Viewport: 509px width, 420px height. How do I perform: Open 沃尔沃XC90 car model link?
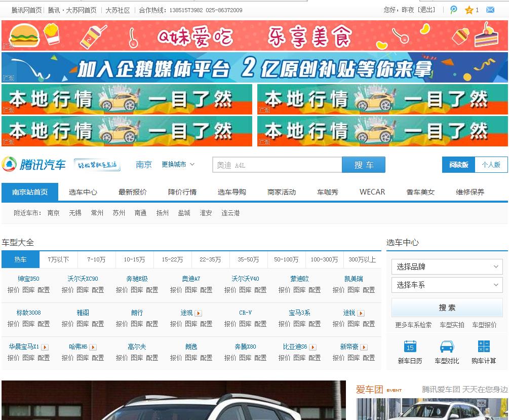click(x=83, y=279)
